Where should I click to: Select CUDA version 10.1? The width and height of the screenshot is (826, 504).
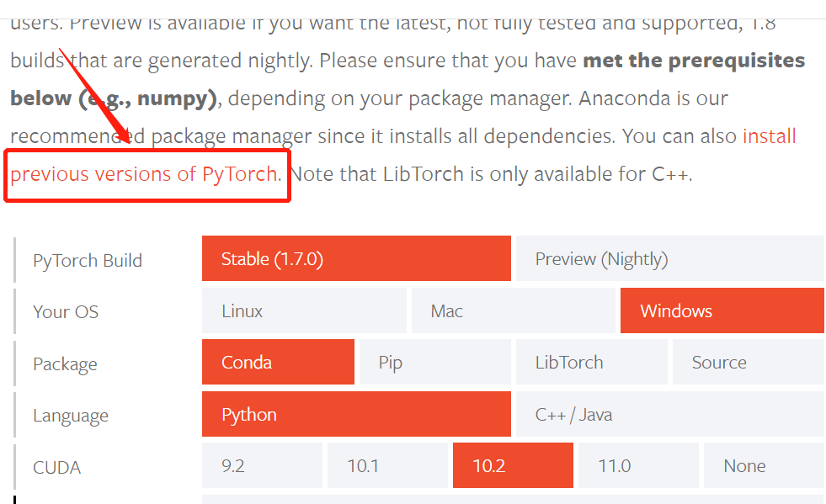[387, 465]
